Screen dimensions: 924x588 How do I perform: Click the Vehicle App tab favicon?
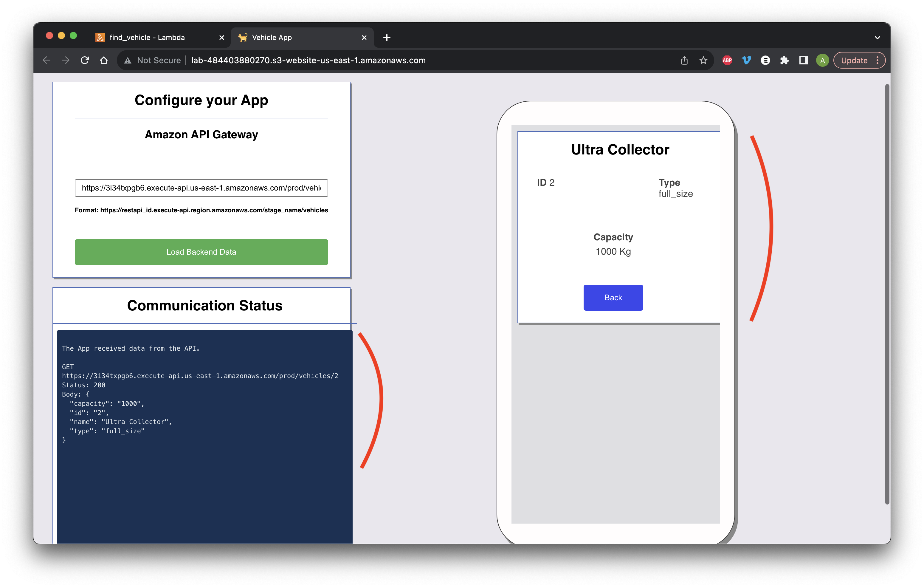pyautogui.click(x=243, y=38)
